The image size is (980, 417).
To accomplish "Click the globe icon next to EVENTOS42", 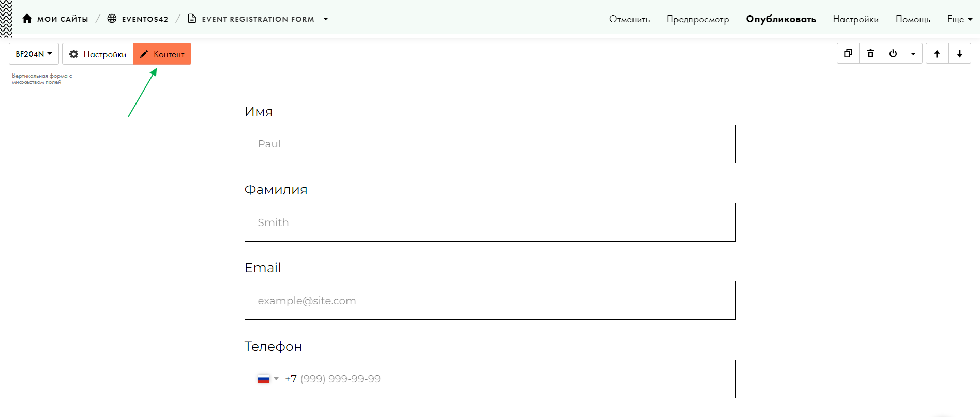I will (x=112, y=19).
